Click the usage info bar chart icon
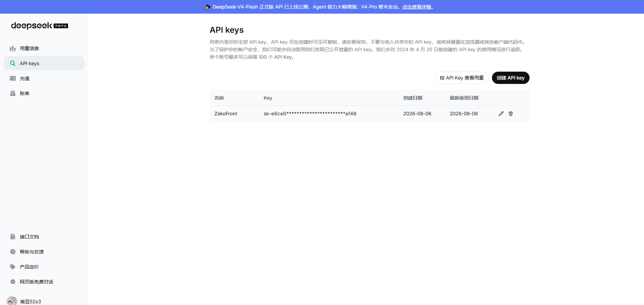644x305 pixels. tap(13, 48)
